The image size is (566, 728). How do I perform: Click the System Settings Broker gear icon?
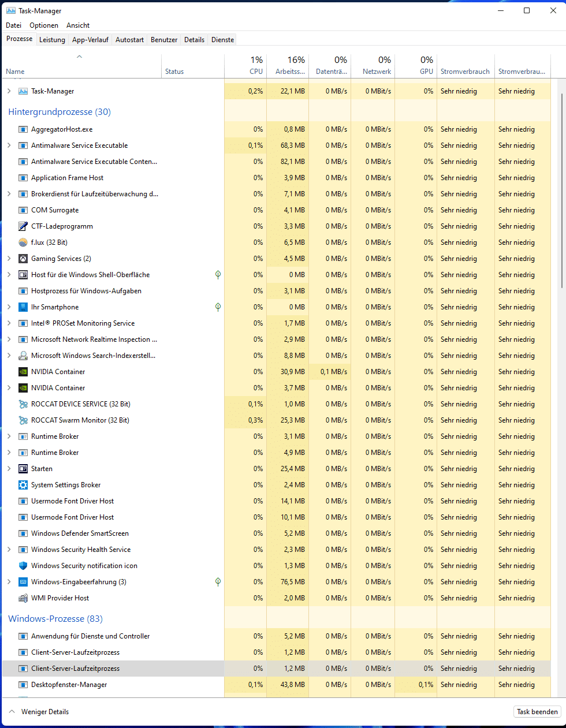tap(23, 485)
